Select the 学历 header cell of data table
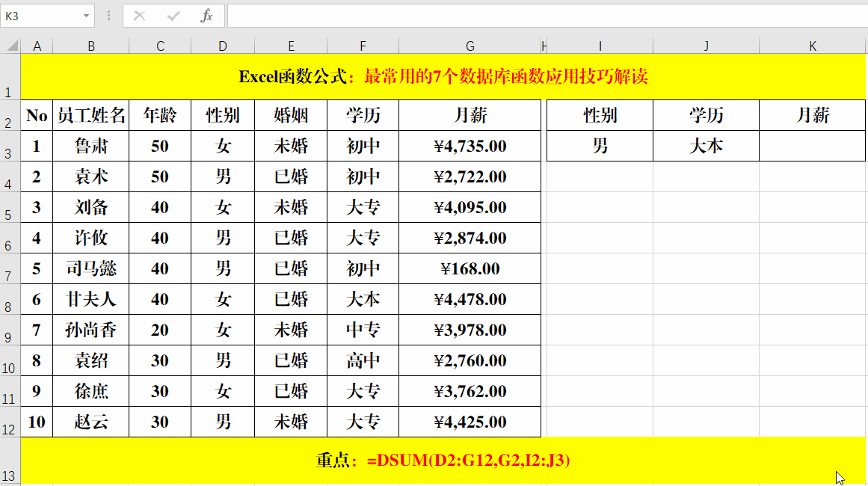Image resolution: width=868 pixels, height=486 pixels. (x=363, y=115)
